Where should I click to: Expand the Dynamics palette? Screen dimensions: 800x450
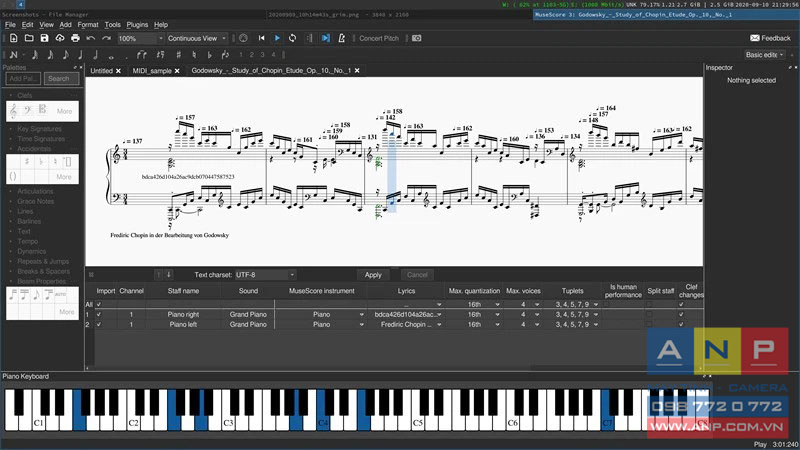[x=32, y=252]
